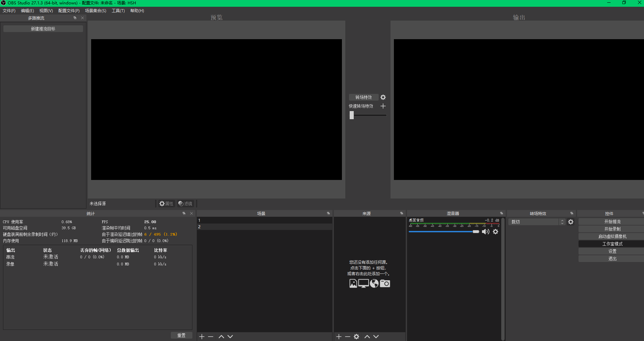Viewport: 644px width, 341px height.
Task: Open transition settings gear beside 转场特效 button
Action: (383, 97)
